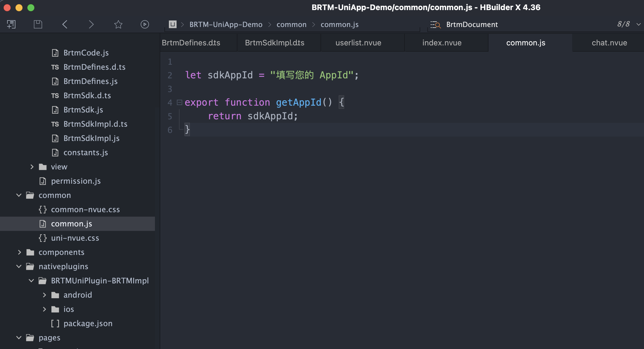The image size is (644, 349).
Task: Click the bookmark star icon
Action: click(118, 24)
